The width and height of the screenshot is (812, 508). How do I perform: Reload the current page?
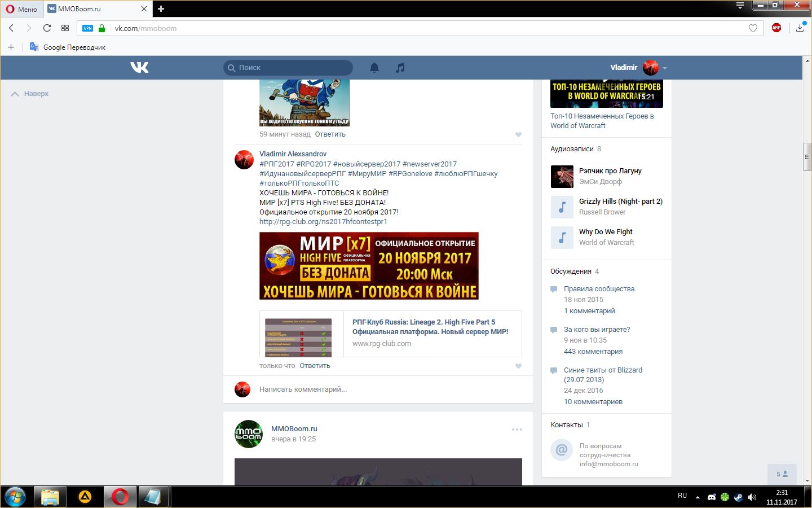click(47, 28)
